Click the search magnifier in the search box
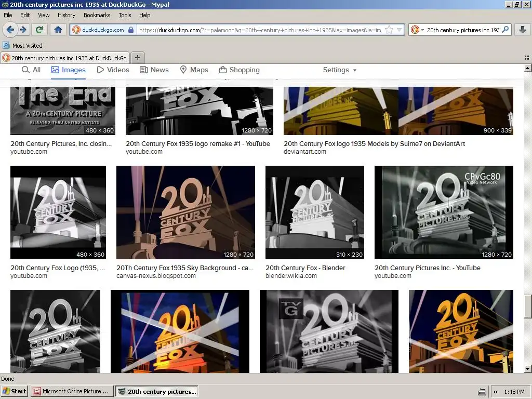This screenshot has height=399, width=532. [505, 30]
